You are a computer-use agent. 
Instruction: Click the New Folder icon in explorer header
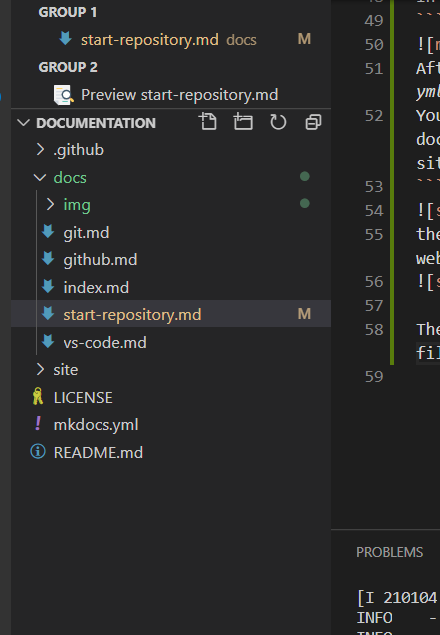tap(243, 122)
